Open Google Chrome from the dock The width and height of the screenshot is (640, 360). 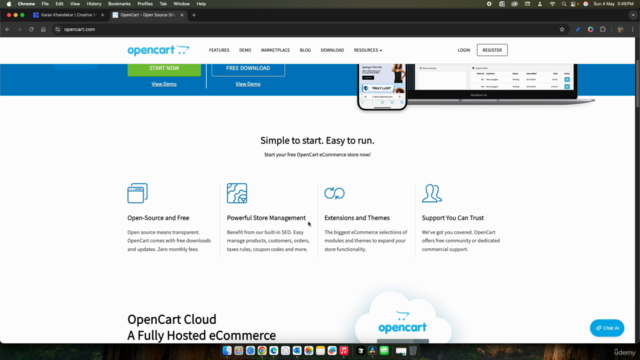pos(262,351)
